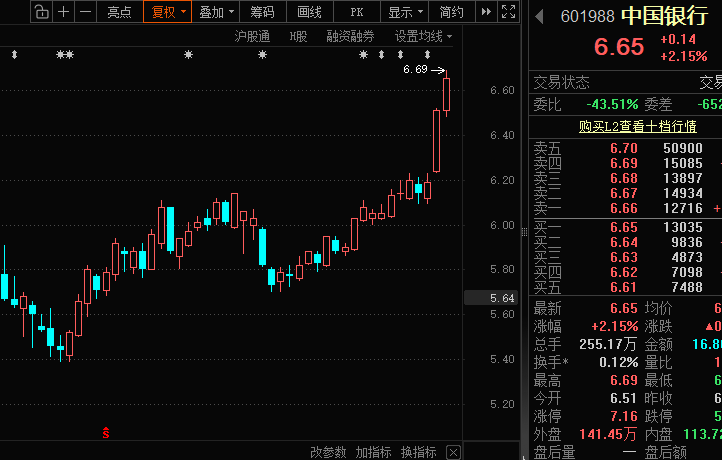This screenshot has width=722, height=460.
Task: Toggle fullscreen chart icon
Action: pos(508,12)
